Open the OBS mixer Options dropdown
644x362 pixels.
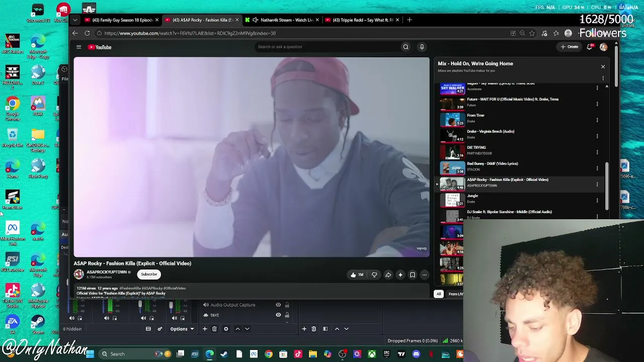pos(182,329)
